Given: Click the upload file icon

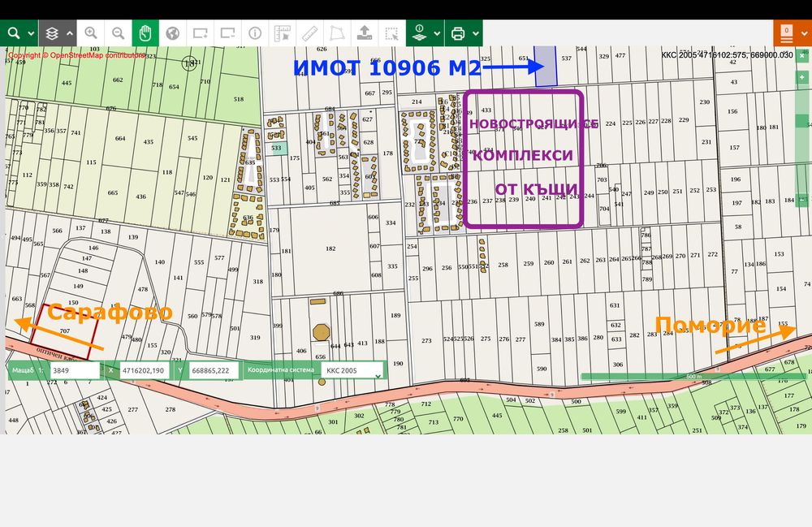Looking at the screenshot, I should (365, 33).
